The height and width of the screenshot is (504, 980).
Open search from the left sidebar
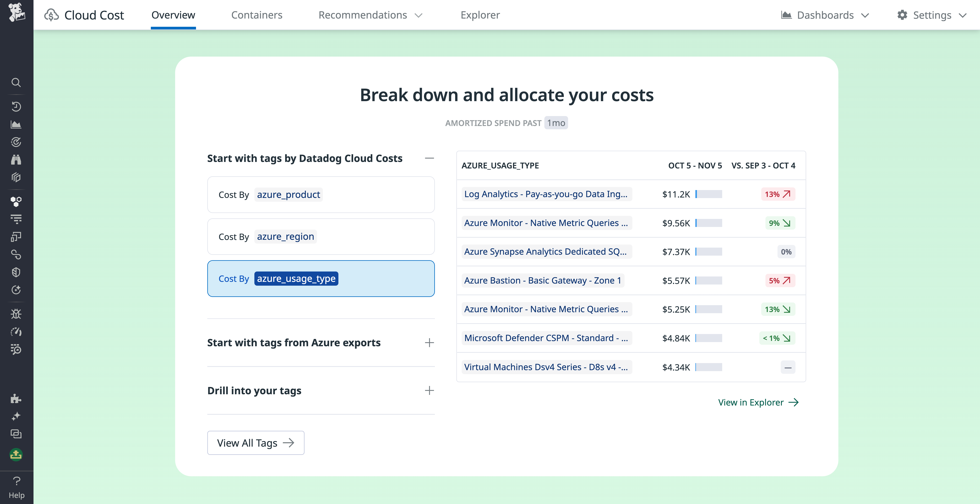[16, 82]
